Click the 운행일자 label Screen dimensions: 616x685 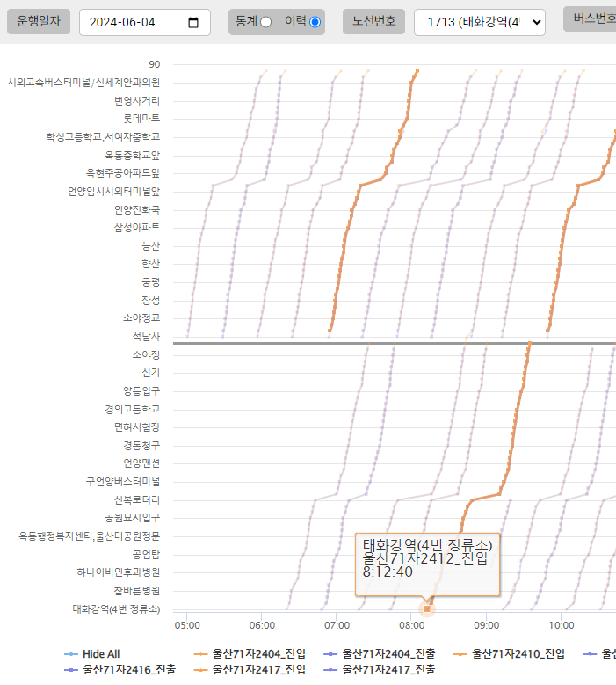pyautogui.click(x=39, y=22)
